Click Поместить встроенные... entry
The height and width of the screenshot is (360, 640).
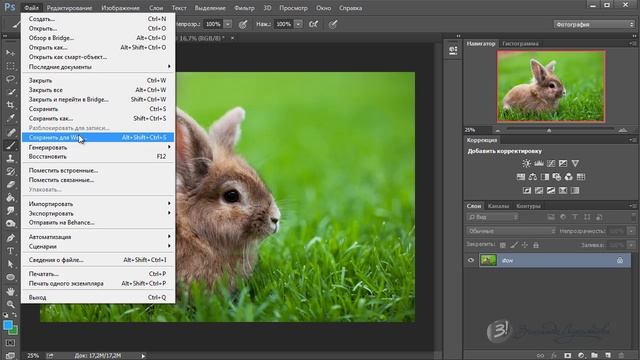tap(98, 170)
